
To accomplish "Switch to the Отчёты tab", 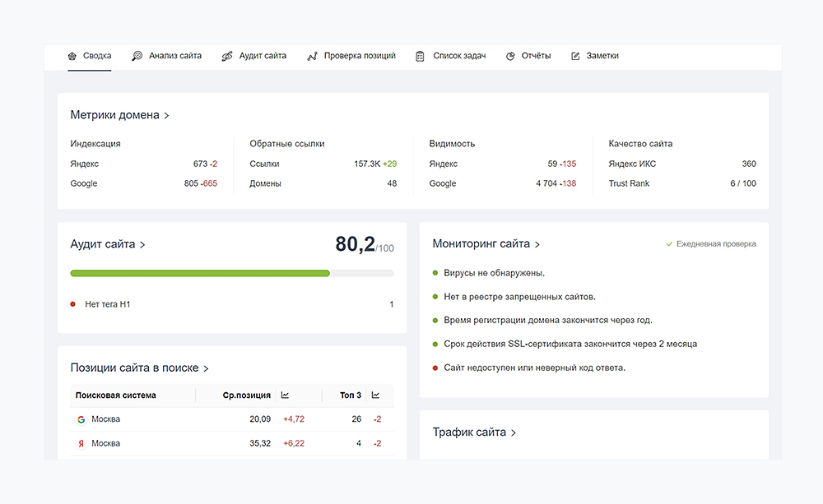I will point(536,56).
